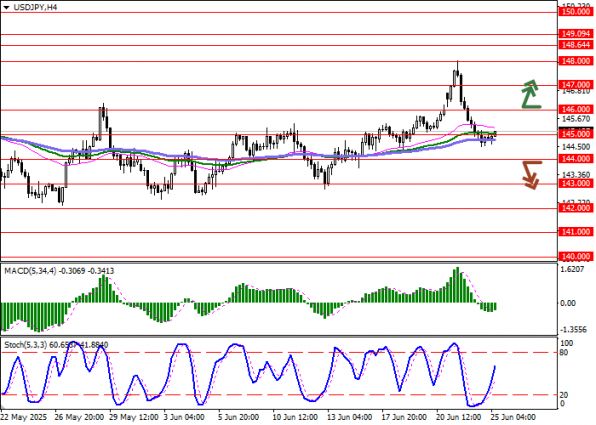
Task: Click the brown downward arrow icon
Action: [x=532, y=175]
